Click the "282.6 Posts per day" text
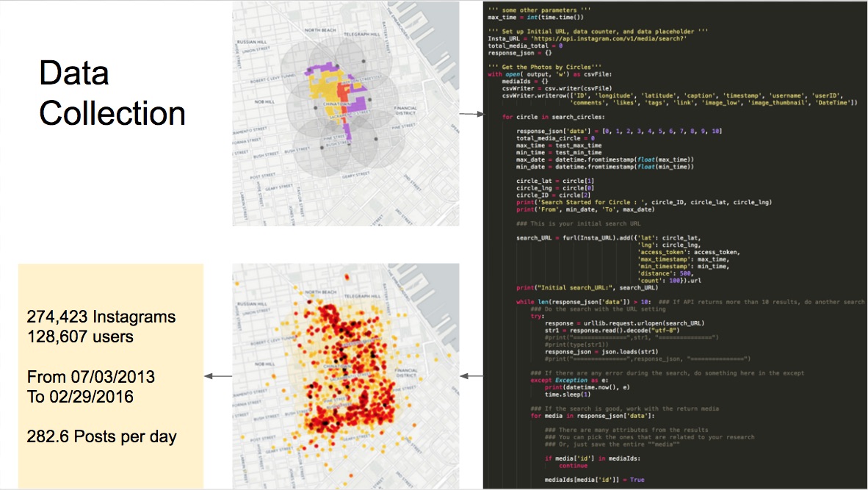 (102, 436)
